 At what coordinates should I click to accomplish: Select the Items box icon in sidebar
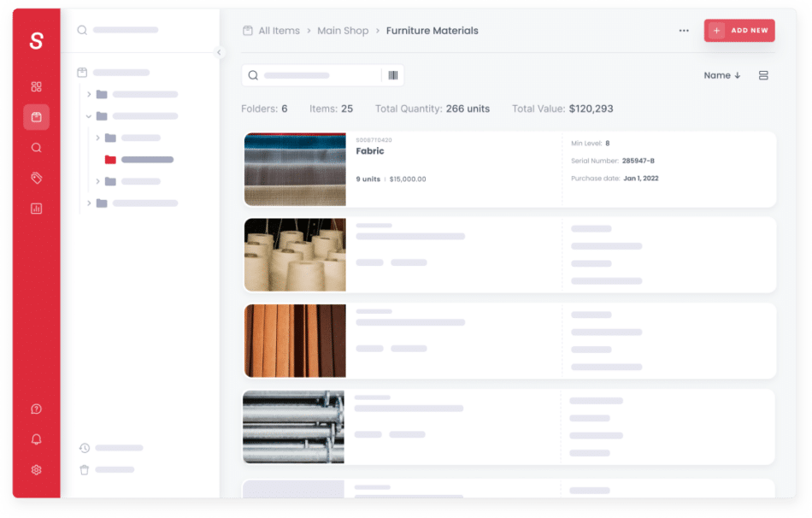point(36,117)
